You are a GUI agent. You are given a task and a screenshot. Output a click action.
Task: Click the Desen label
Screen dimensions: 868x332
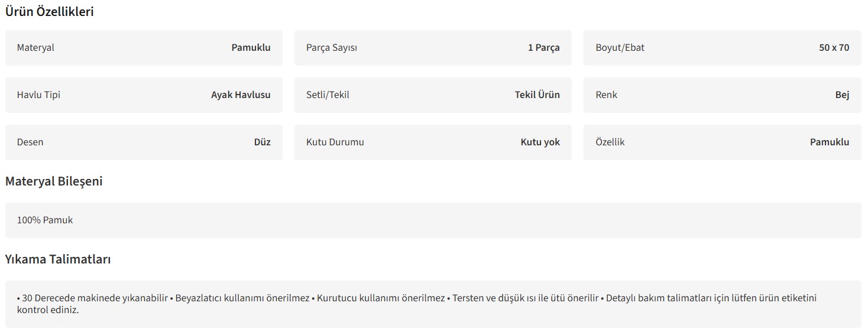(30, 142)
